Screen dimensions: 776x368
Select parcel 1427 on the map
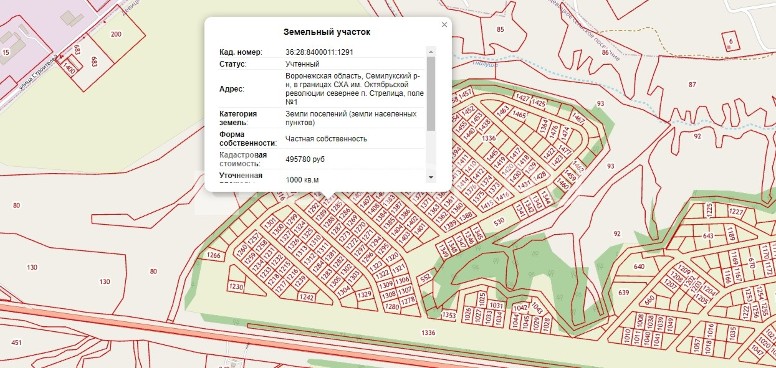[522, 98]
